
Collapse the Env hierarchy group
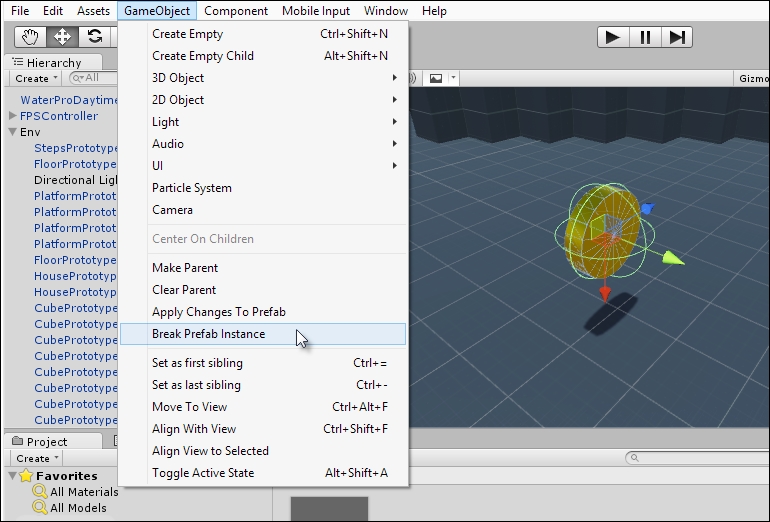pyautogui.click(x=13, y=132)
